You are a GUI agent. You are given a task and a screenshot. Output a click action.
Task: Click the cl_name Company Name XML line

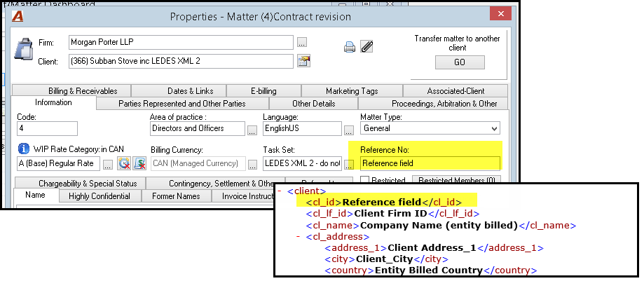tap(441, 226)
